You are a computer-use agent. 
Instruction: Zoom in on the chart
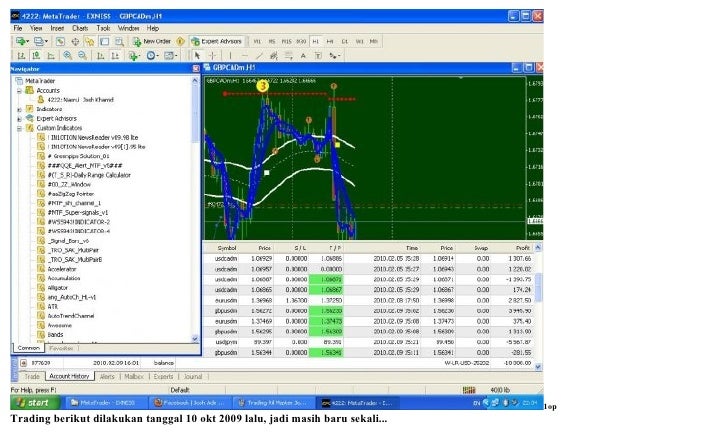tap(68, 56)
